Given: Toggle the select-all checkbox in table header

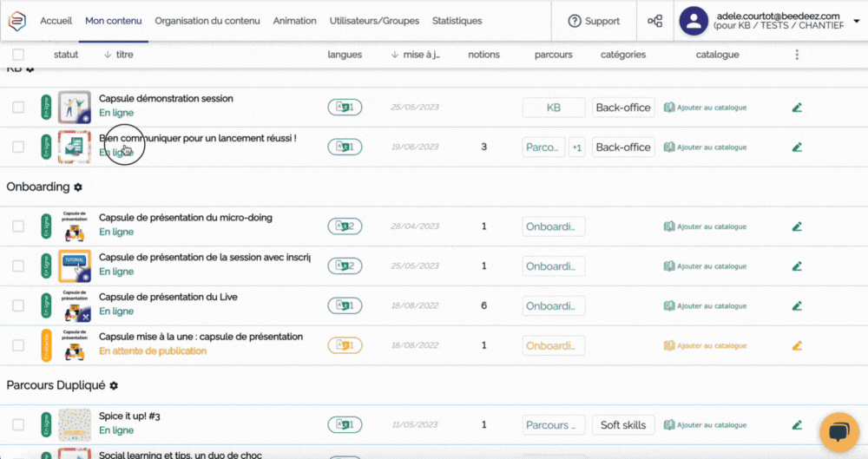Looking at the screenshot, I should tap(18, 55).
